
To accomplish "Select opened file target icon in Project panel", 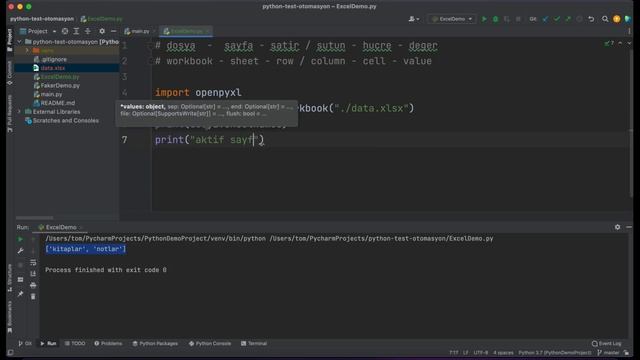I will click(x=65, y=31).
